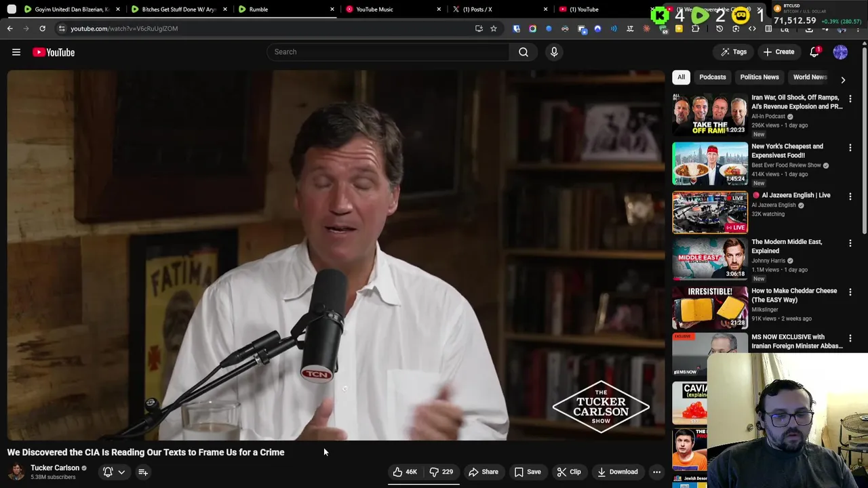The image size is (868, 488).
Task: Click the code brackets extension icon
Action: (x=752, y=28)
